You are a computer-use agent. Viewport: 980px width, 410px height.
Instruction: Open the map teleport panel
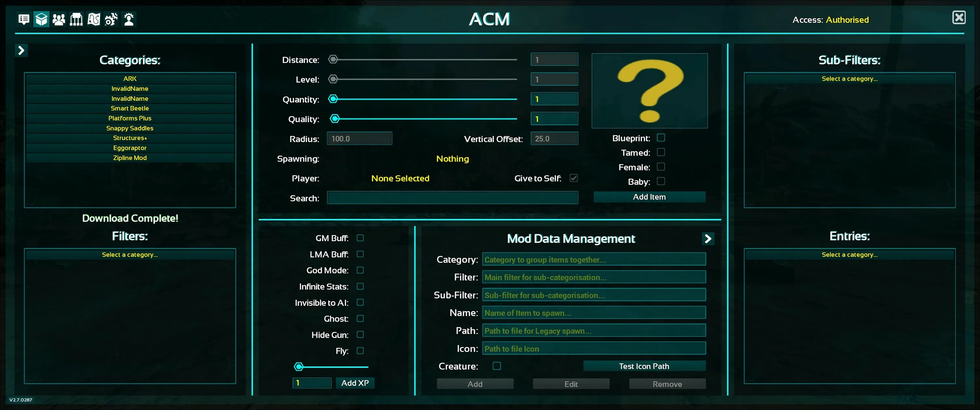click(93, 19)
